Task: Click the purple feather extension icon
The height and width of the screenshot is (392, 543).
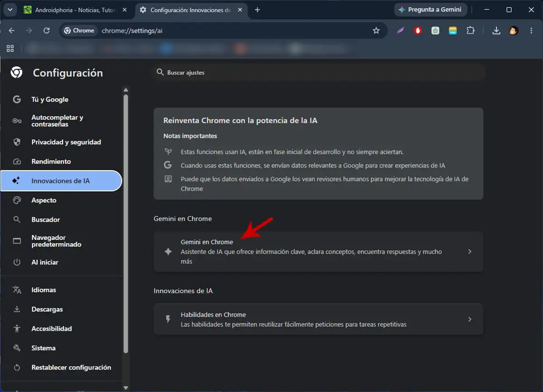Action: [400, 30]
